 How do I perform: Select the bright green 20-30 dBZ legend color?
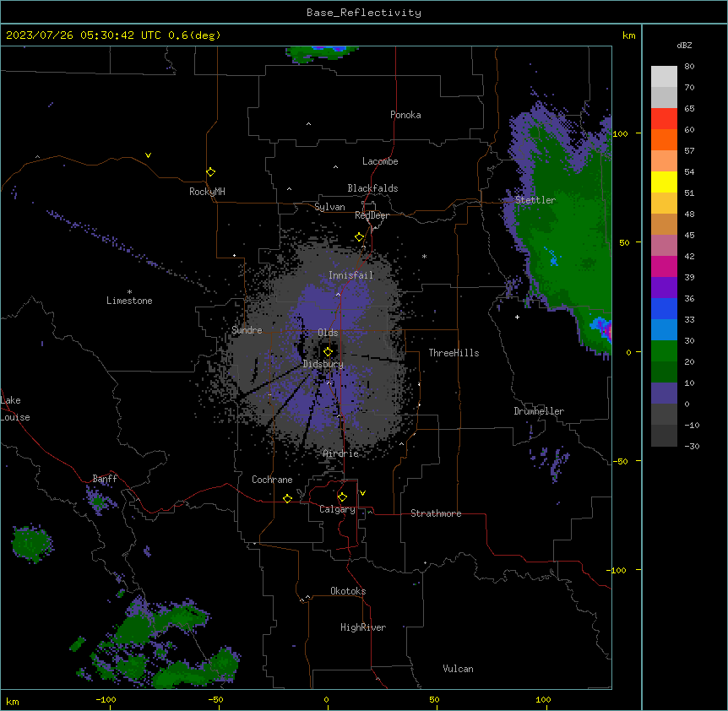pos(664,351)
